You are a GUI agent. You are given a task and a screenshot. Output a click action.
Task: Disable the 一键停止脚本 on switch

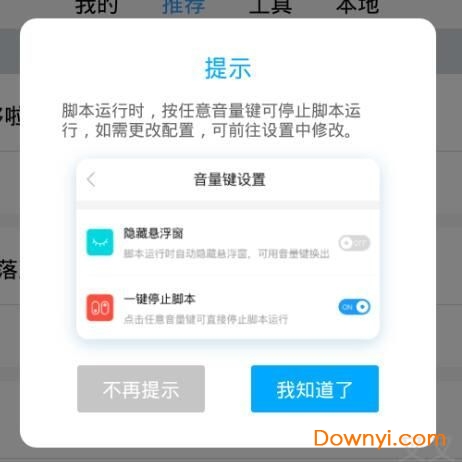pos(354,307)
